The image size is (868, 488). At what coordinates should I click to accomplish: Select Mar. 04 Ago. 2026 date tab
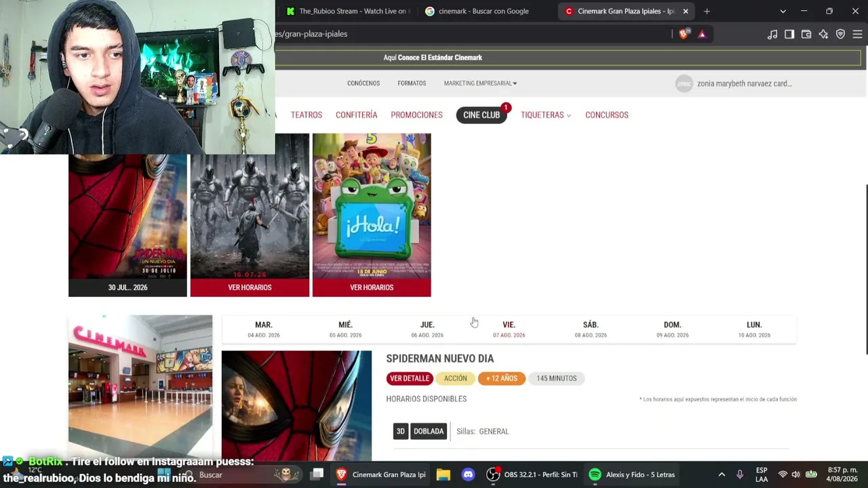pyautogui.click(x=264, y=329)
